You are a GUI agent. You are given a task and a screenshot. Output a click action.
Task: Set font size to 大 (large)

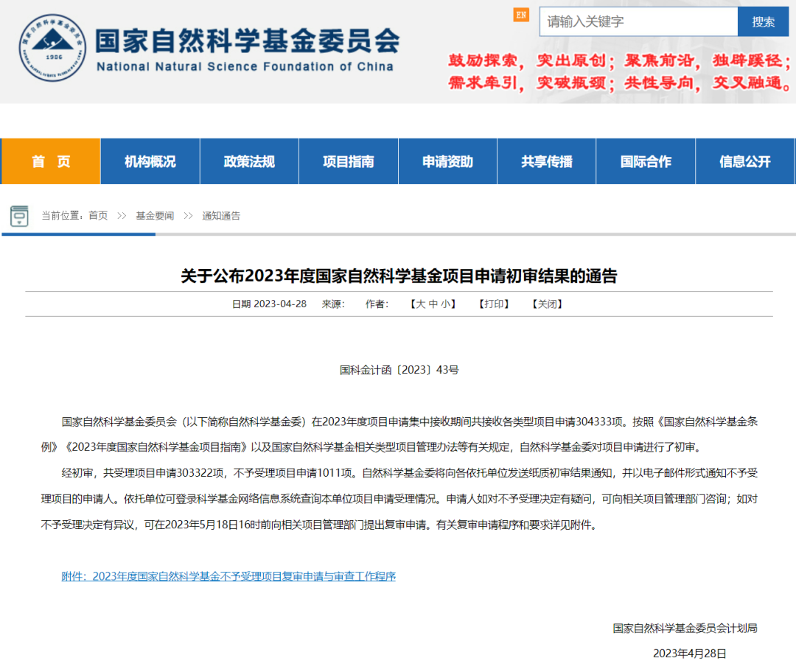pyautogui.click(x=420, y=304)
